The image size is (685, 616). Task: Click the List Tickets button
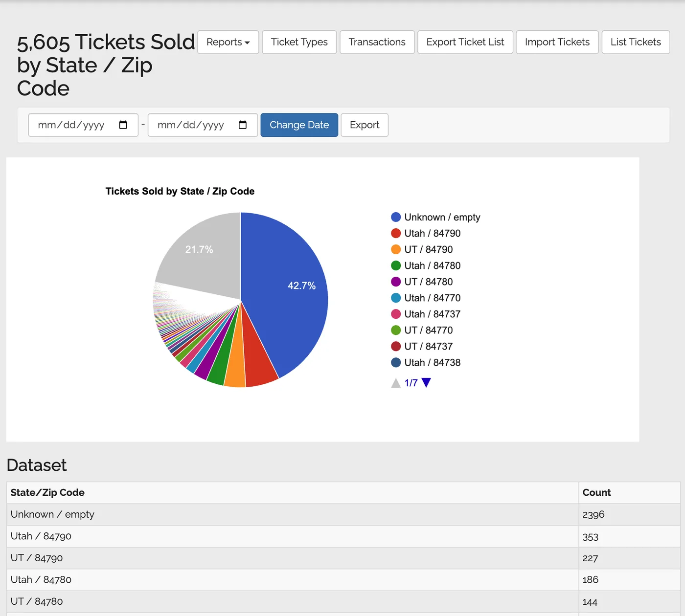pyautogui.click(x=636, y=42)
